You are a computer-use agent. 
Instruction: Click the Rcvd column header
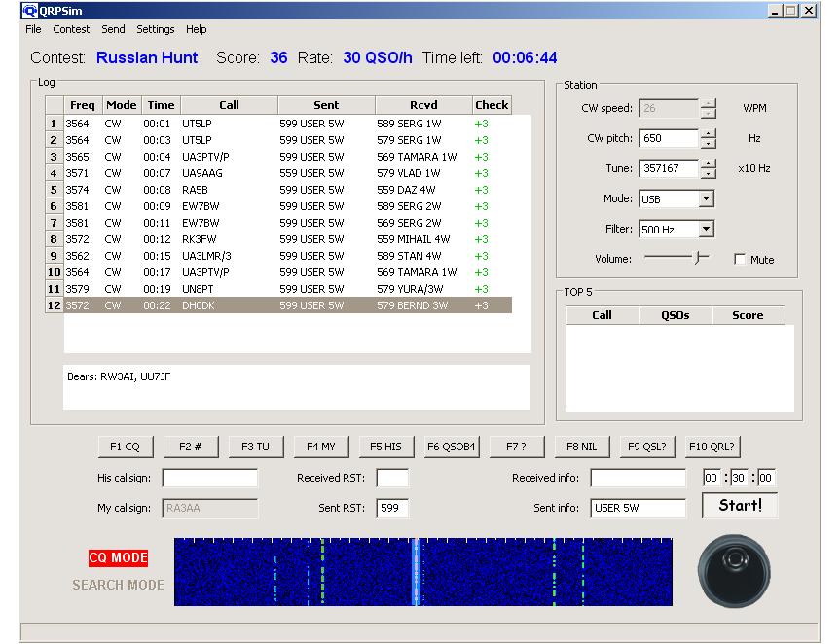click(423, 105)
